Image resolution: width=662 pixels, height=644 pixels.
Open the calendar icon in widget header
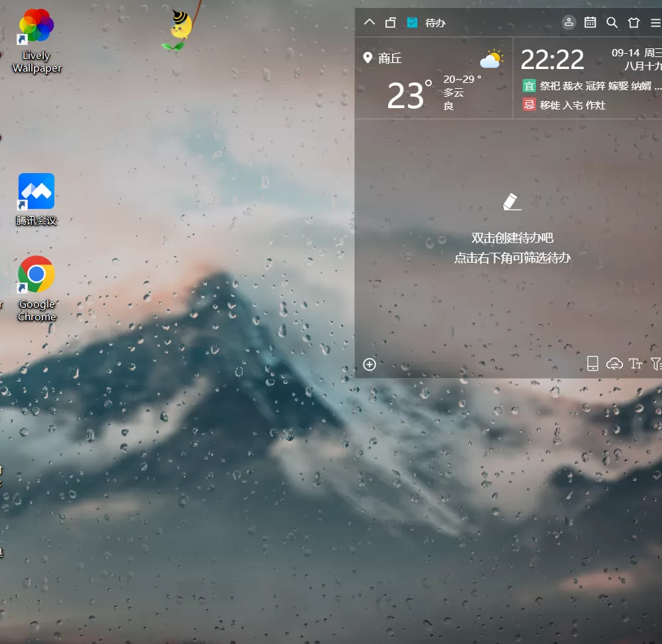[590, 23]
